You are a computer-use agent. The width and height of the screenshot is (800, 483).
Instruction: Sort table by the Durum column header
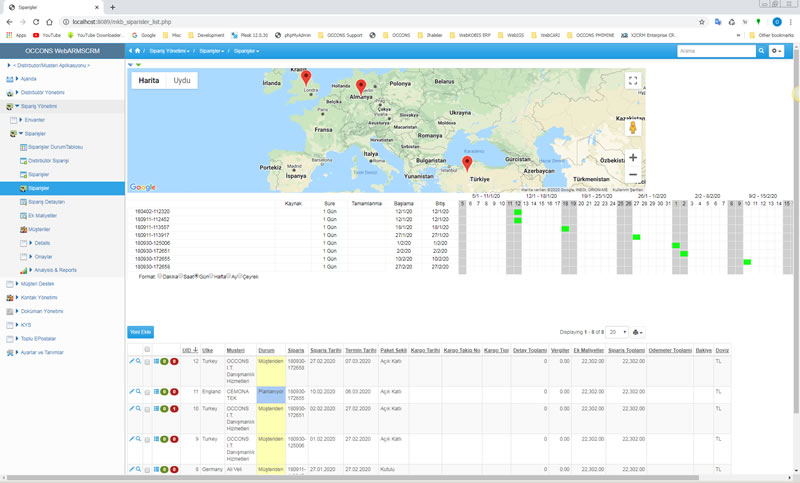[266, 350]
